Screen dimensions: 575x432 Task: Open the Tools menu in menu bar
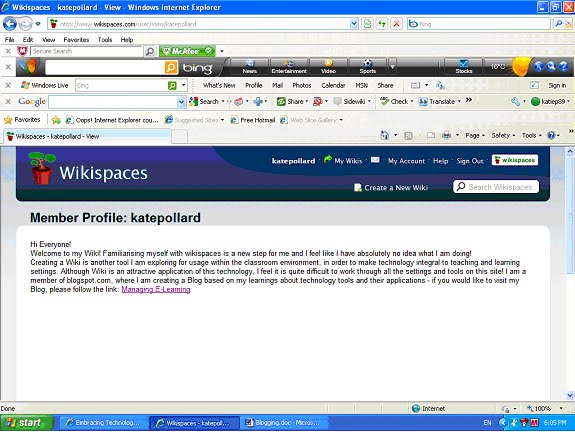coord(105,40)
